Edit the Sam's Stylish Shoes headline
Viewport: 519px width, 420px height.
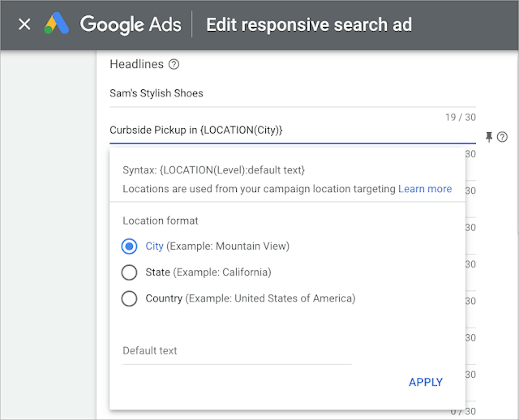[156, 93]
